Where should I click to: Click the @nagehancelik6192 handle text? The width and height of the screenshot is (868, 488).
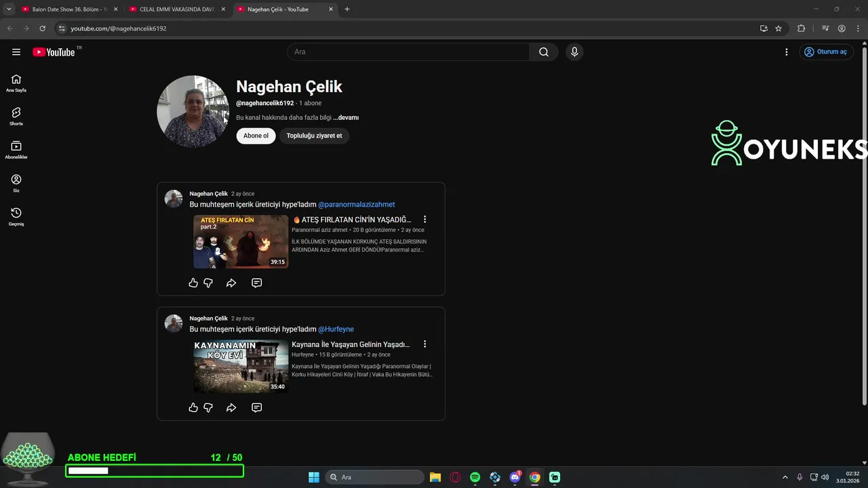pyautogui.click(x=264, y=103)
